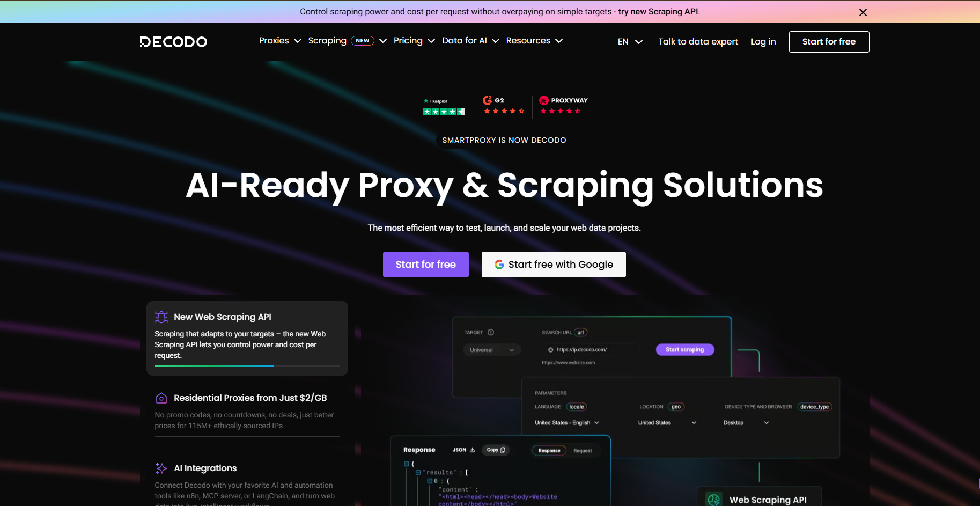Click the SMARTPROXY IS NOW DECODO label
Viewport: 980px width, 506px height.
[504, 140]
